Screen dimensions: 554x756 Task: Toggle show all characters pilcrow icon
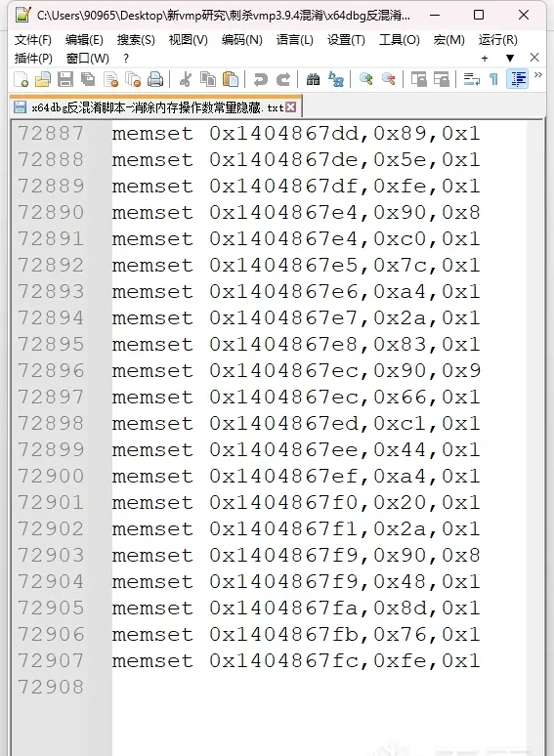(493, 79)
